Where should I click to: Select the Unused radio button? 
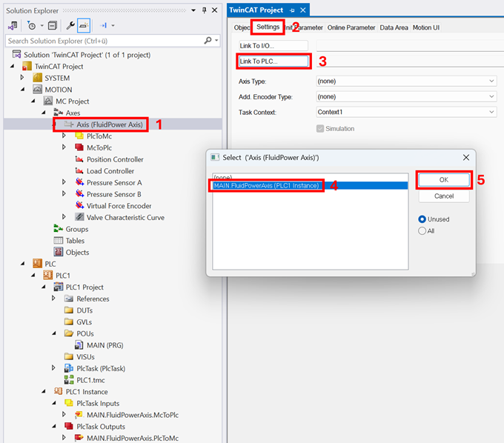click(422, 219)
